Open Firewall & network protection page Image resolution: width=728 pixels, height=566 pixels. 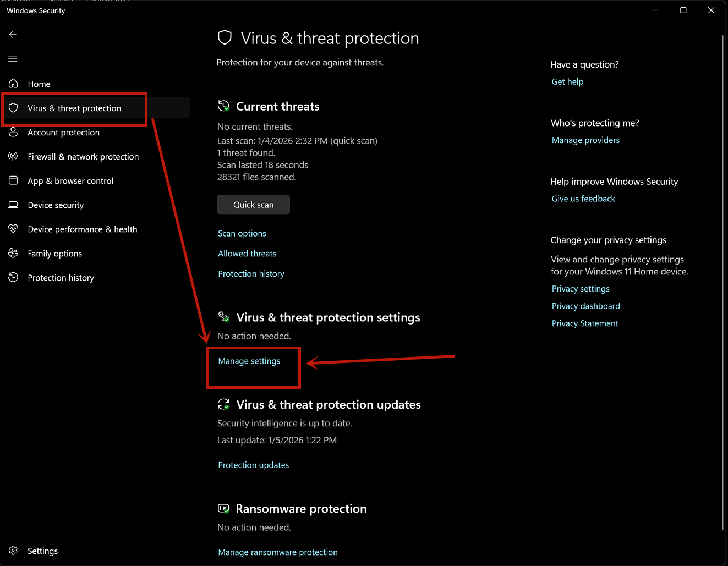coord(83,157)
